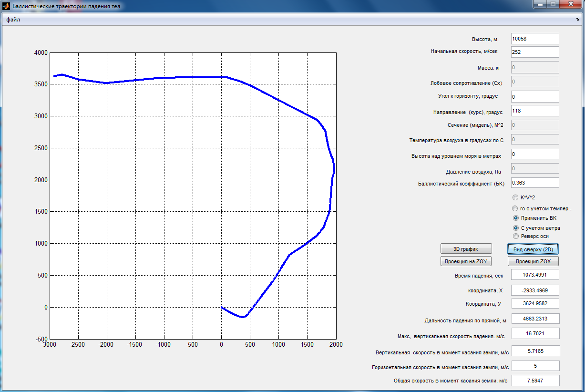Click the Баллистический коэффициент (БК) field
Viewport: 585px width, 392px height.
coord(534,183)
